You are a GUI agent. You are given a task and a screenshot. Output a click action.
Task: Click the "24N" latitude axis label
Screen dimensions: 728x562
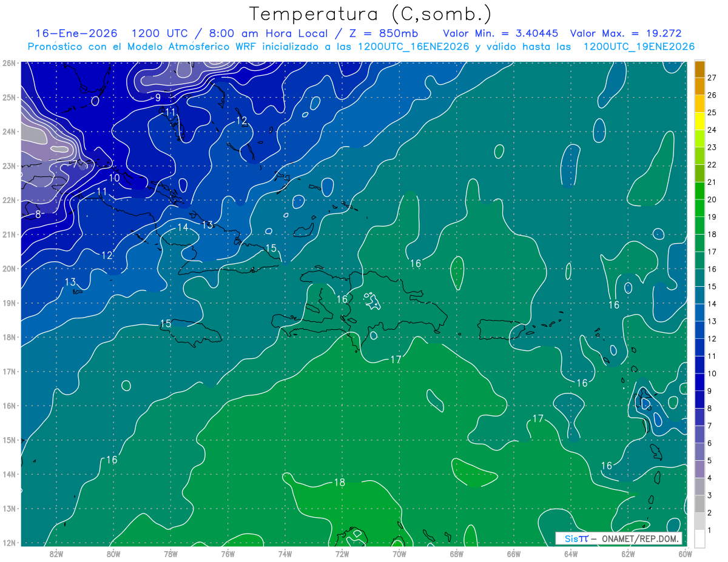coord(8,132)
